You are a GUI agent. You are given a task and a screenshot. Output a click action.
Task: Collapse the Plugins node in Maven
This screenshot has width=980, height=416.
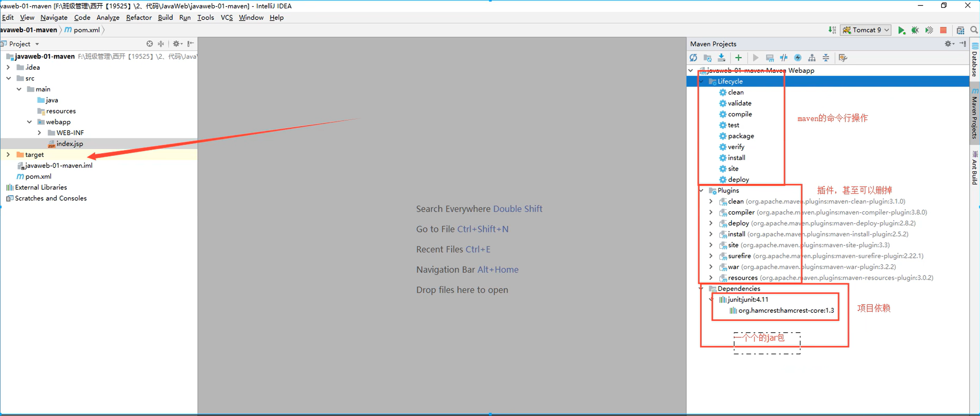(x=701, y=190)
